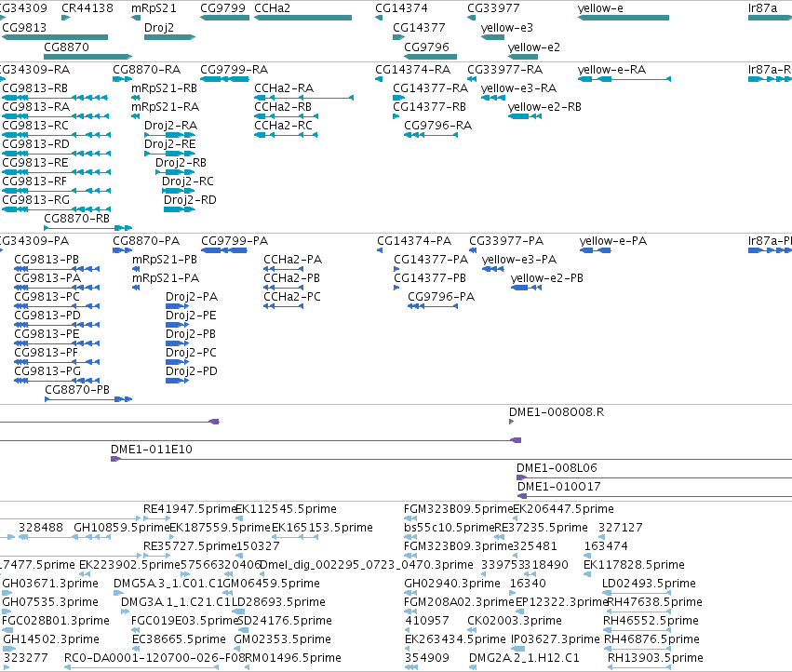Click protein CG9813-PG
Viewport: 792px width, 672px height.
(x=57, y=381)
